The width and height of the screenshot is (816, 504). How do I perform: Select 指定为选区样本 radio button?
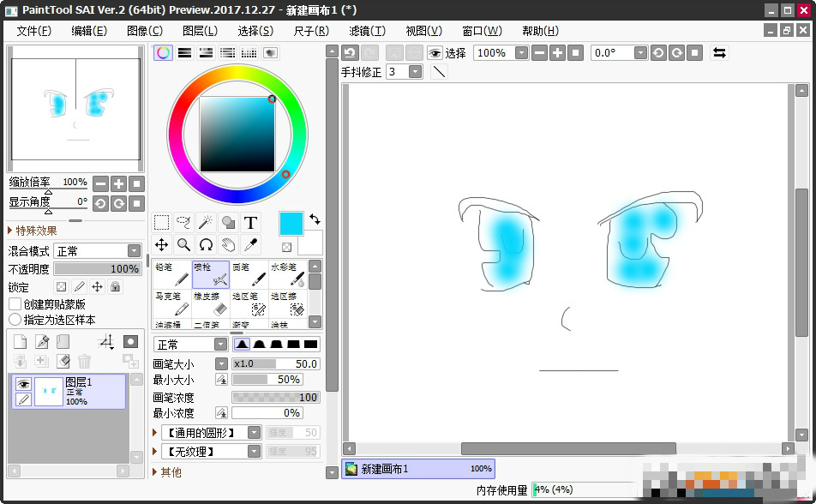(15, 320)
